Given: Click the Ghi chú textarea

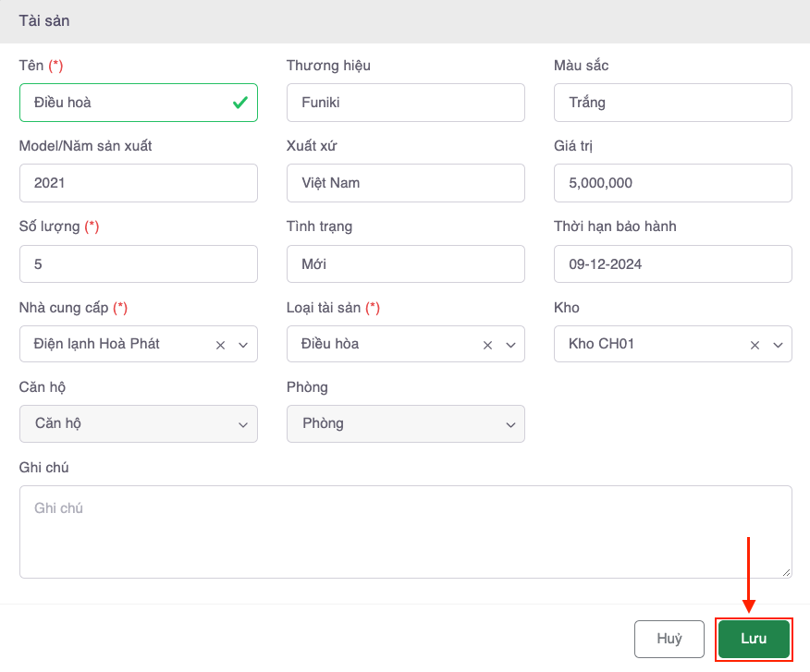Looking at the screenshot, I should click(x=405, y=531).
